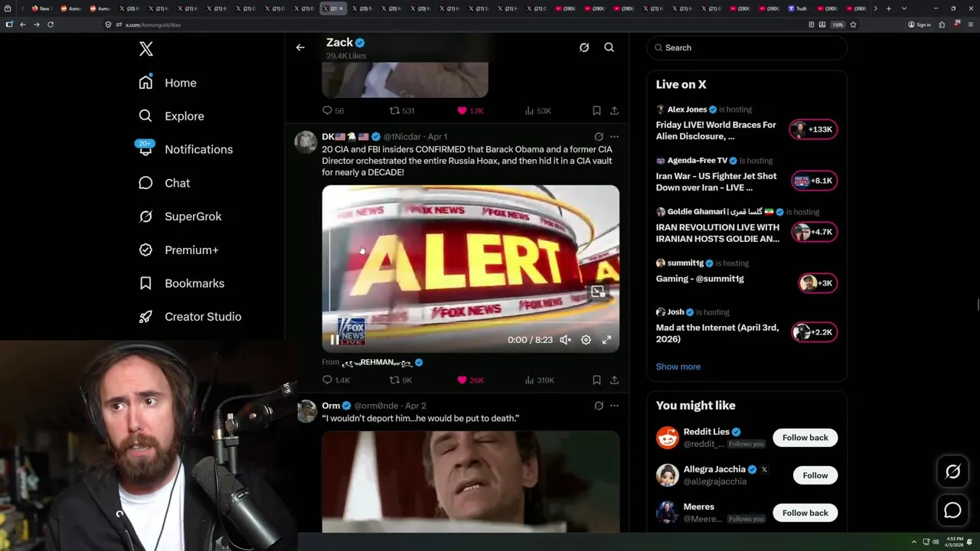Open the floating Grok button
This screenshot has width=980, height=551.
click(952, 472)
